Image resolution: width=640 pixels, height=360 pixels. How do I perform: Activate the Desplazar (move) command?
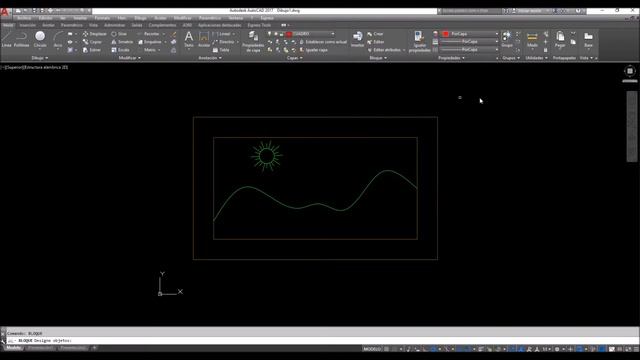94,34
